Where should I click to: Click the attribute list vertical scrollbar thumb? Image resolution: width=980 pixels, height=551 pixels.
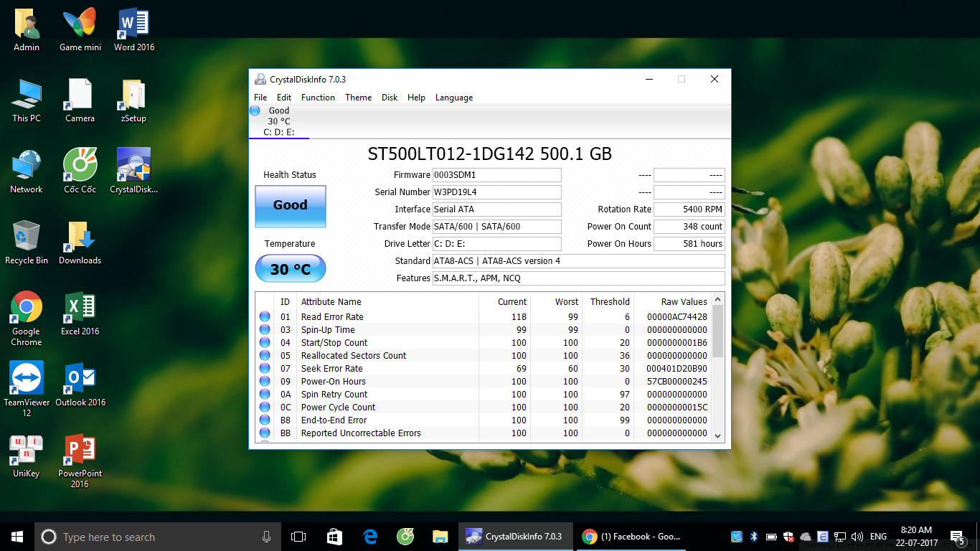coord(717,331)
